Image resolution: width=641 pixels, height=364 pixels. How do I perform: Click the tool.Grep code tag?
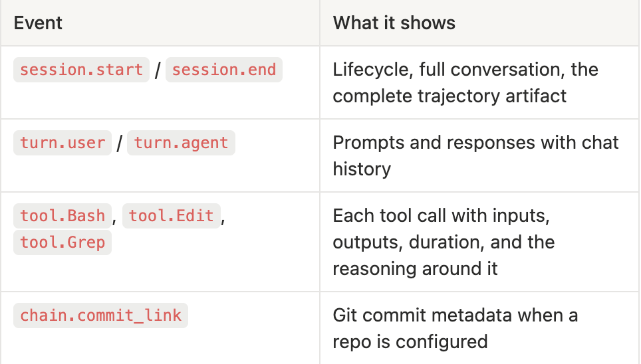(x=63, y=242)
